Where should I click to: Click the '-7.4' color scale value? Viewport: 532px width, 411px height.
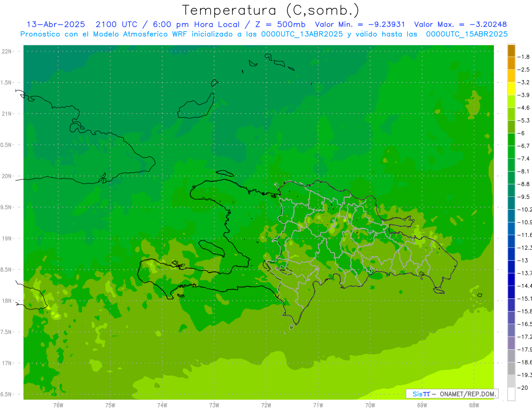pos(524,159)
